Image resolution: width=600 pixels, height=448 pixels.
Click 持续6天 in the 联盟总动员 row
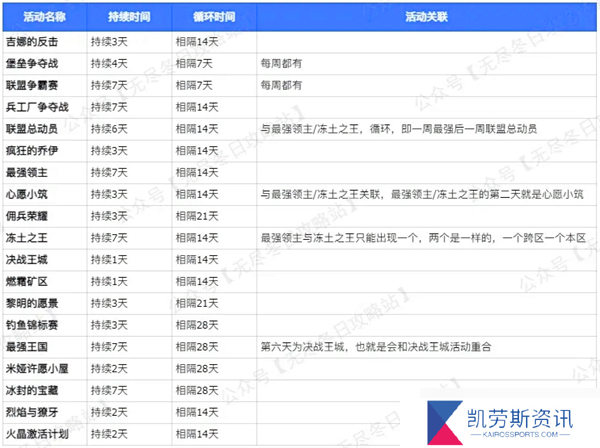(x=109, y=129)
